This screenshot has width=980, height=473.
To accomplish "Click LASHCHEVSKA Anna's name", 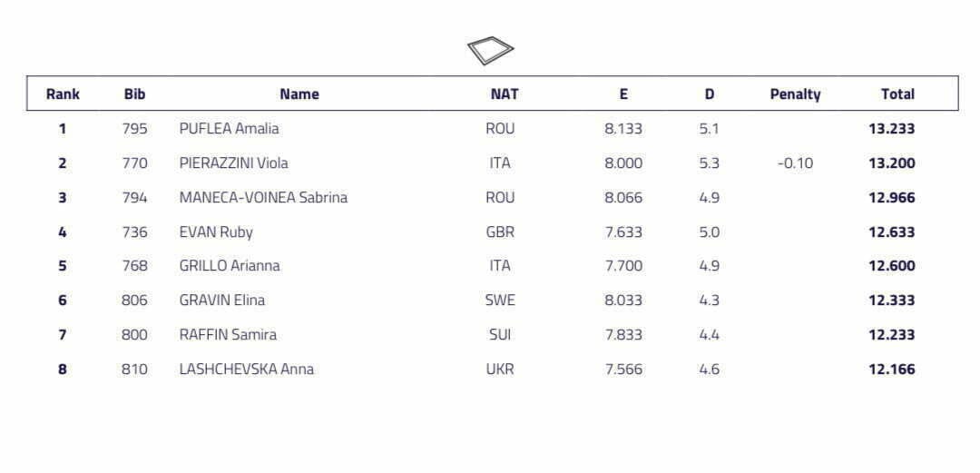I will tap(247, 370).
